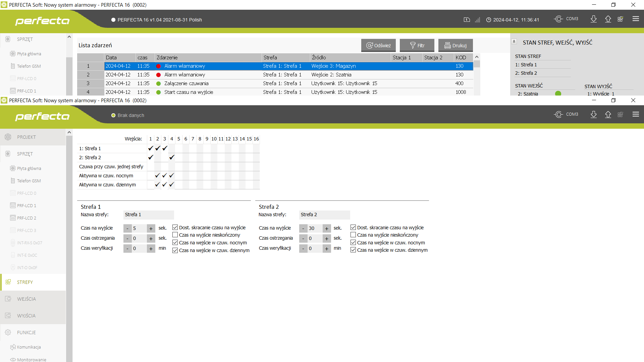Click the Filtr button
The image size is (644, 362).
click(417, 45)
